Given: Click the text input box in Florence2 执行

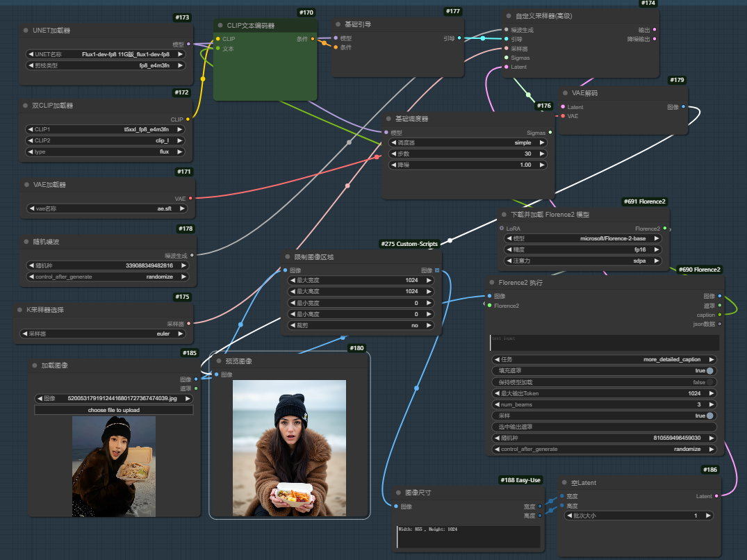Looking at the screenshot, I should point(604,343).
